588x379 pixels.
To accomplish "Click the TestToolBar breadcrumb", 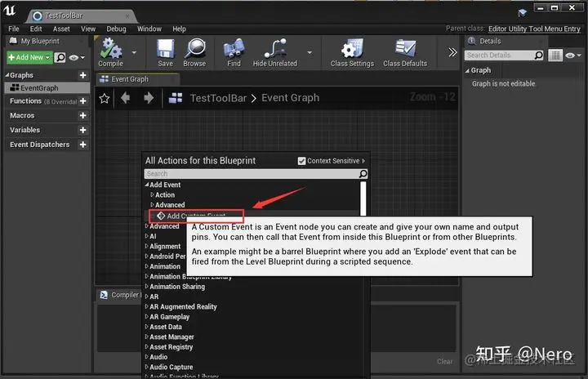I will [x=218, y=98].
